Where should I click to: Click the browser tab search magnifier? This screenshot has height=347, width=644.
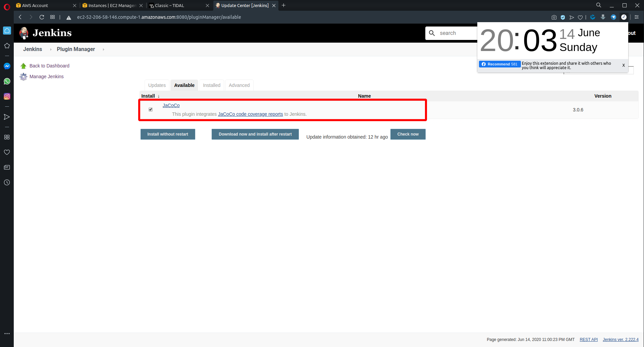[599, 5]
